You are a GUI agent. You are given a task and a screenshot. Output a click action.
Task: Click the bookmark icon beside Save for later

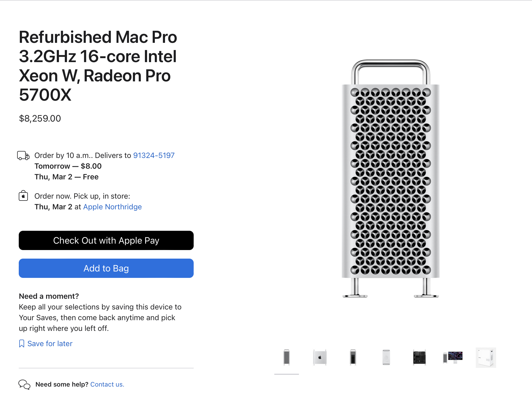pyautogui.click(x=22, y=343)
